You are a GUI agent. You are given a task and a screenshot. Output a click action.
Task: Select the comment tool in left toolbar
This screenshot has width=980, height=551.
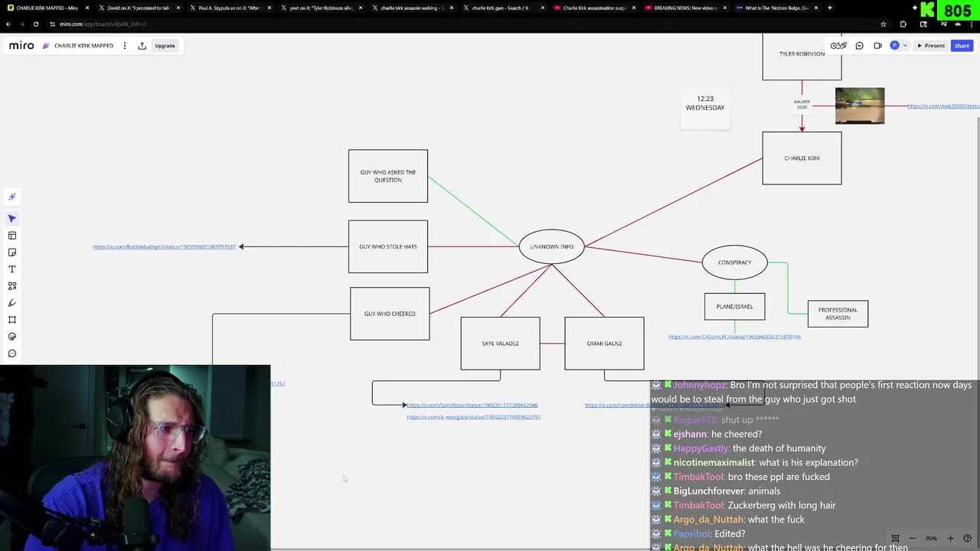point(12,354)
